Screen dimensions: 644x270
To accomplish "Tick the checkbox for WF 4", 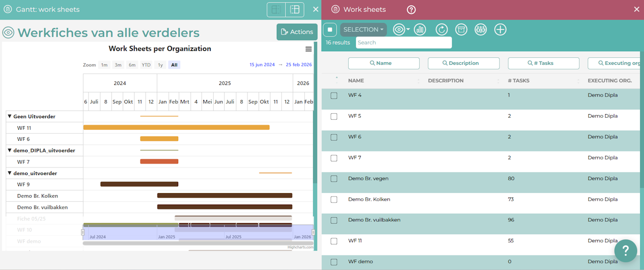I will [x=334, y=96].
